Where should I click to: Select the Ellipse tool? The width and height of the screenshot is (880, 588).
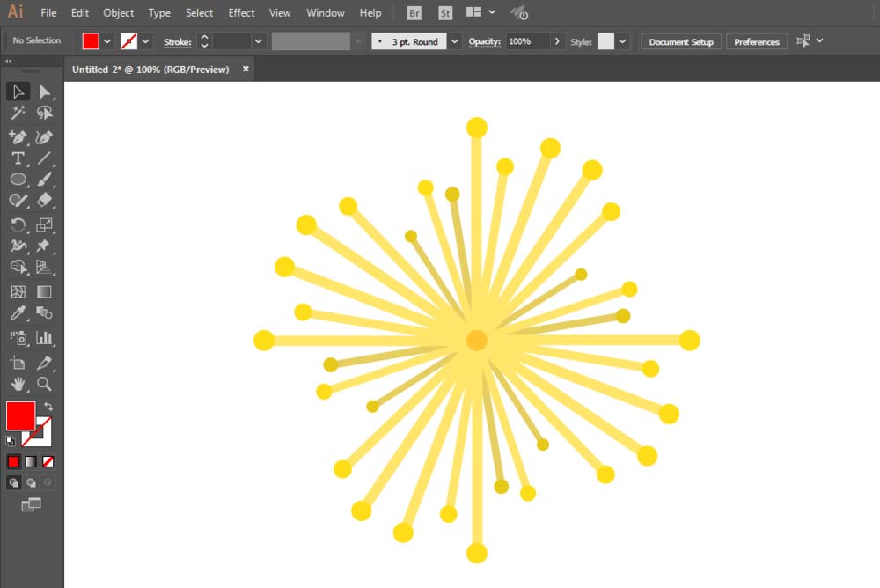18,180
